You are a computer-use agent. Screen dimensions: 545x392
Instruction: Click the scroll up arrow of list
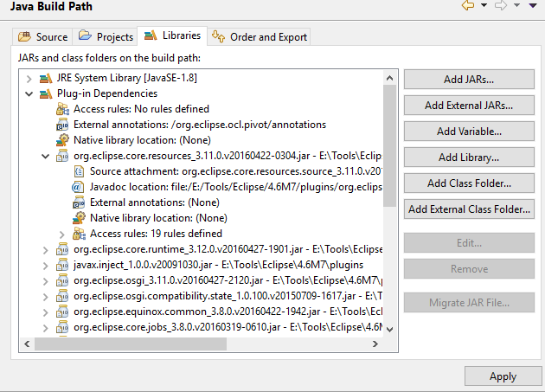[x=389, y=78]
